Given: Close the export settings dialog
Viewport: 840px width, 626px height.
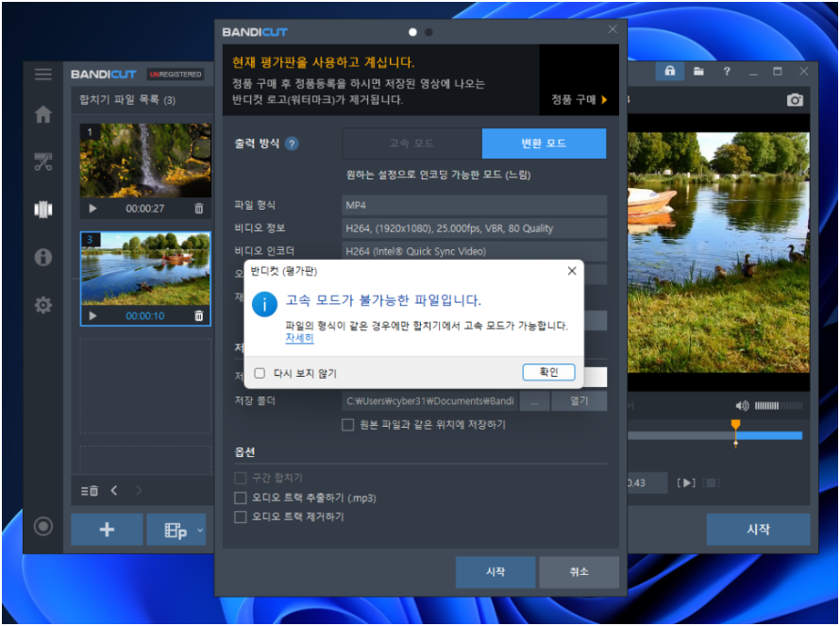Looking at the screenshot, I should [613, 29].
